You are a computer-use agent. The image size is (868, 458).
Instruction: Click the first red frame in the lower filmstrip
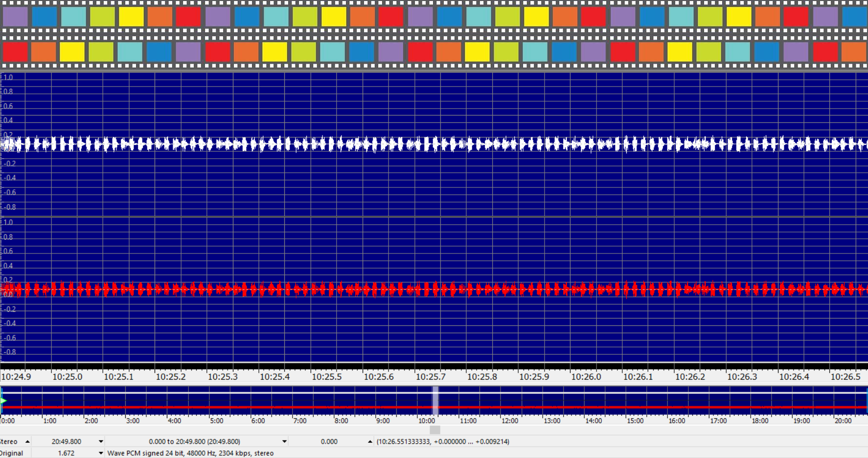(x=15, y=51)
